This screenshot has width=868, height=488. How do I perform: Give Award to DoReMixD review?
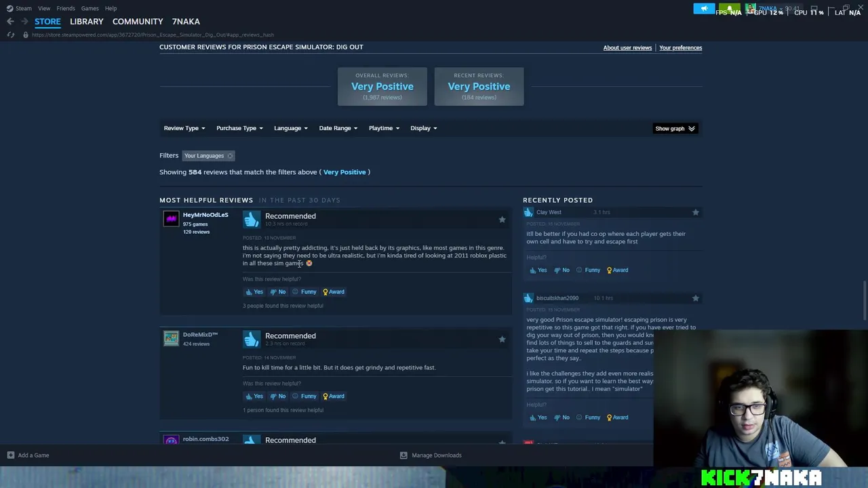tap(333, 396)
